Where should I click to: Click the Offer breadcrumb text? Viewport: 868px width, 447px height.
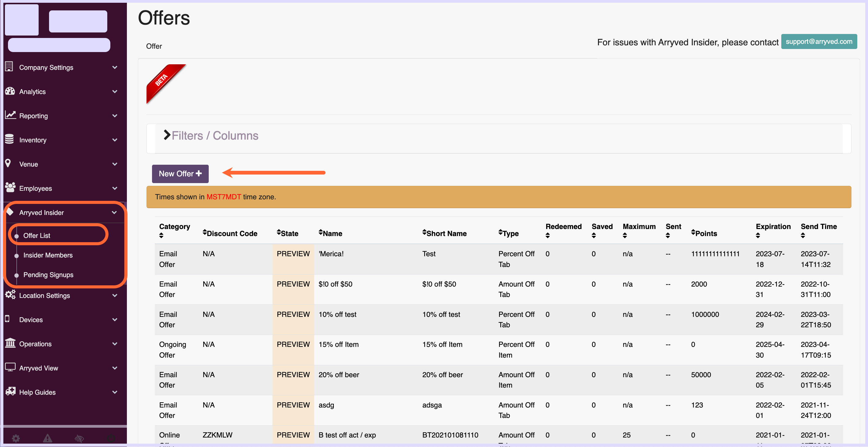(154, 46)
